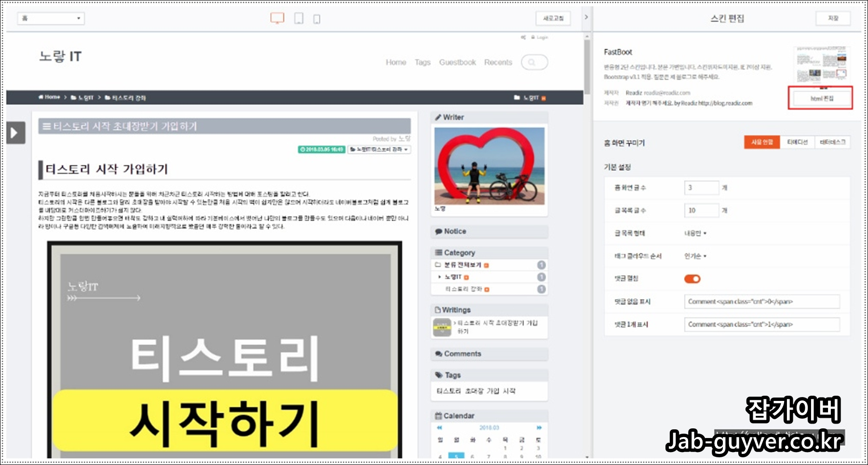This screenshot has height=465, width=868.
Task: Collapse the preview pane with chevron arrow
Action: [586, 17]
